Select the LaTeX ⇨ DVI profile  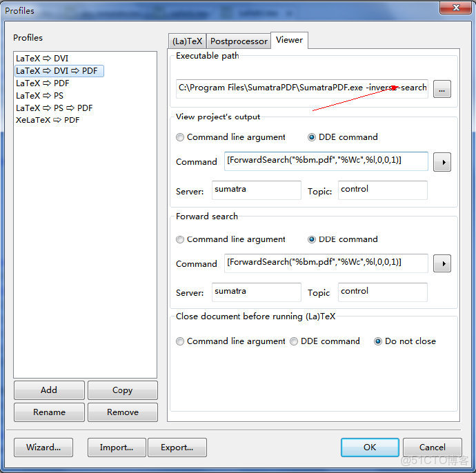coord(42,58)
